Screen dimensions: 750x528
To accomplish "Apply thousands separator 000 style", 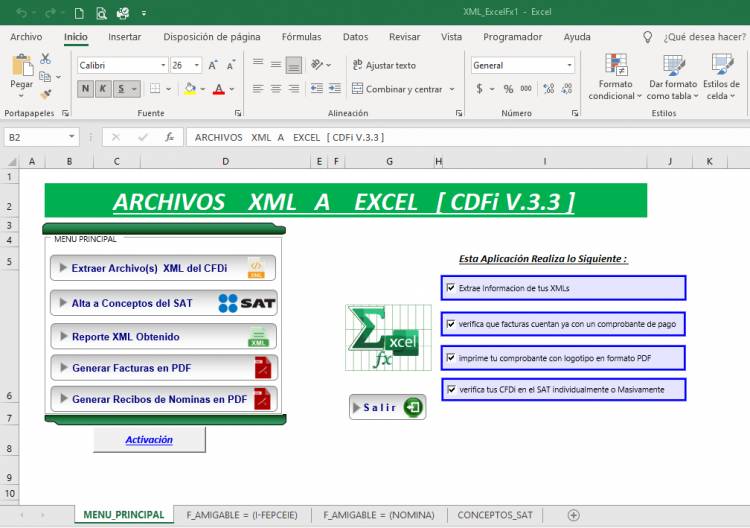I will pyautogui.click(x=526, y=88).
